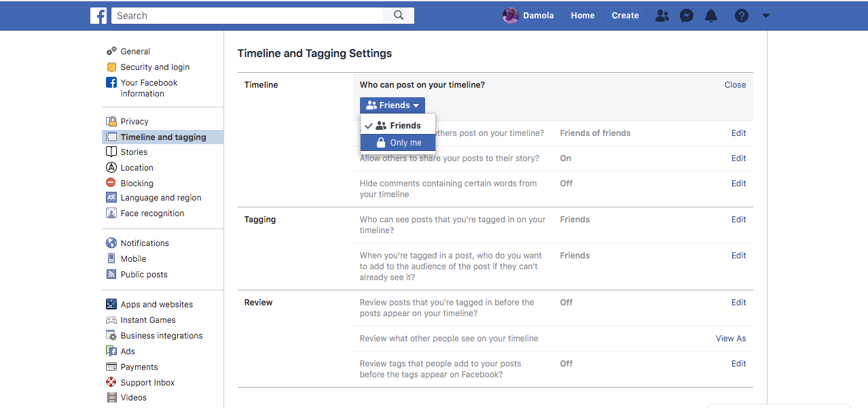868x408 pixels.
Task: Focus the Search input field
Action: (247, 16)
